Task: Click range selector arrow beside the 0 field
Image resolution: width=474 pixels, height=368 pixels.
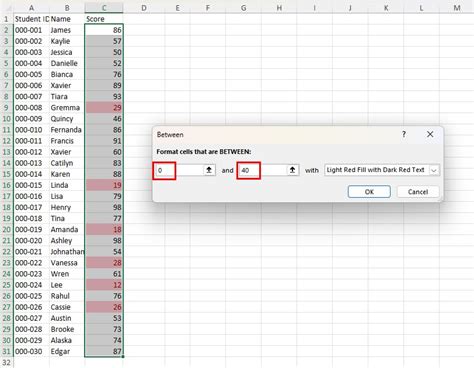Action: click(x=209, y=170)
